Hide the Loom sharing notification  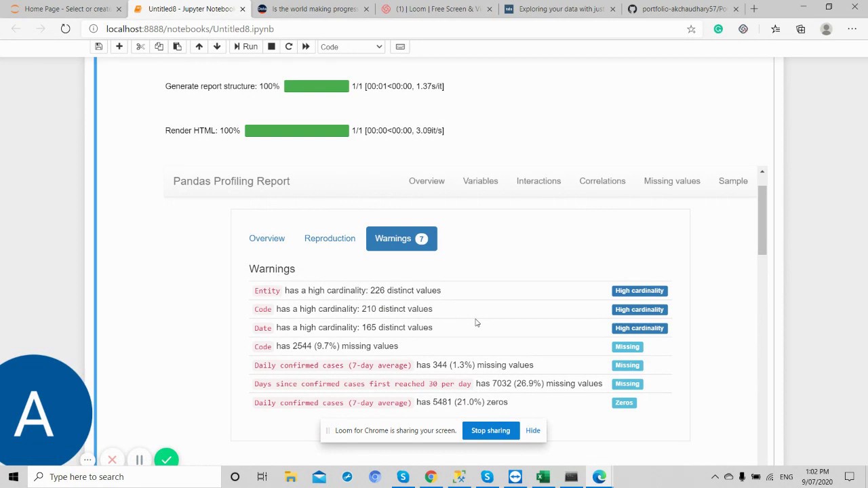[x=533, y=430]
